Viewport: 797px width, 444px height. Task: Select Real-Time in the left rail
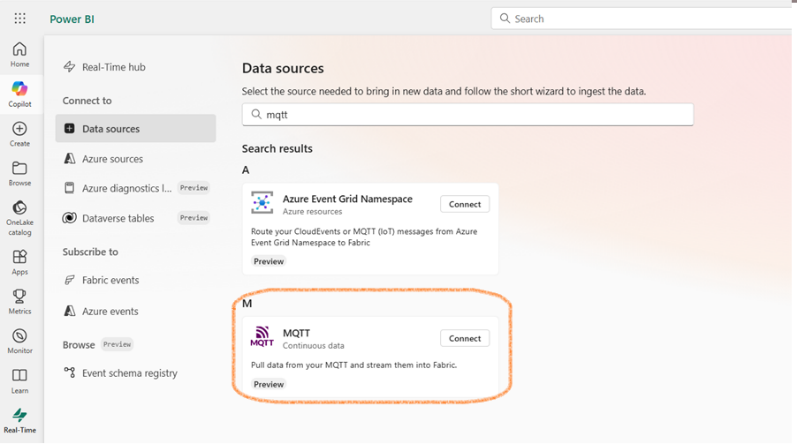click(20, 421)
